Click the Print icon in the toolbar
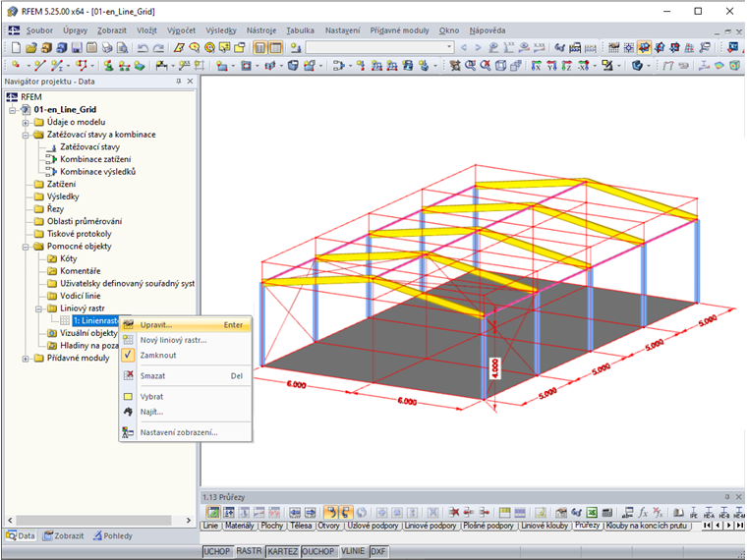This screenshot has height=560, width=747. [x=107, y=47]
